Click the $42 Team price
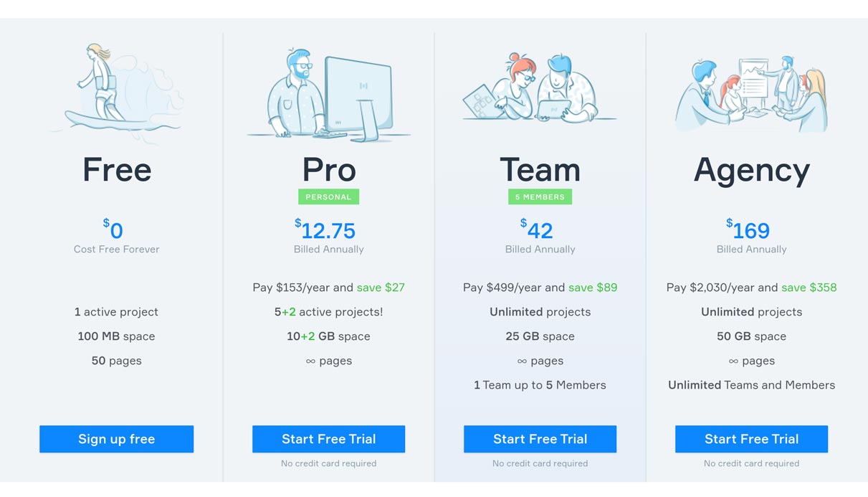The height and width of the screenshot is (497, 868). pos(538,230)
